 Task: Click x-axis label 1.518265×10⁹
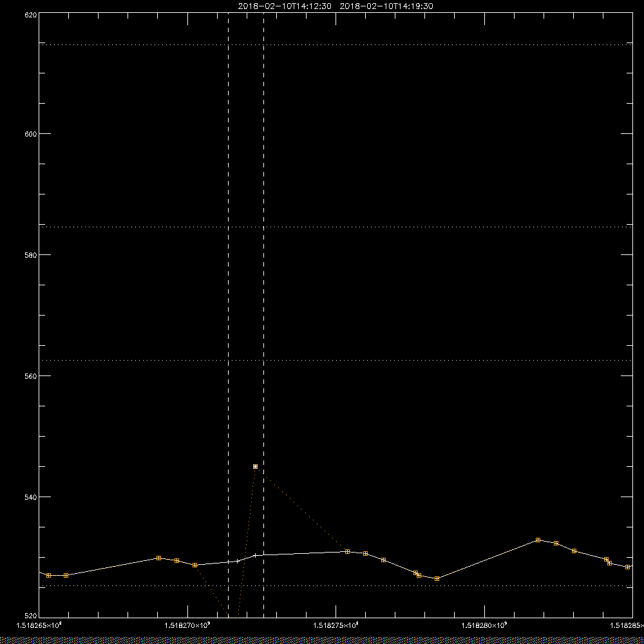coord(39,625)
